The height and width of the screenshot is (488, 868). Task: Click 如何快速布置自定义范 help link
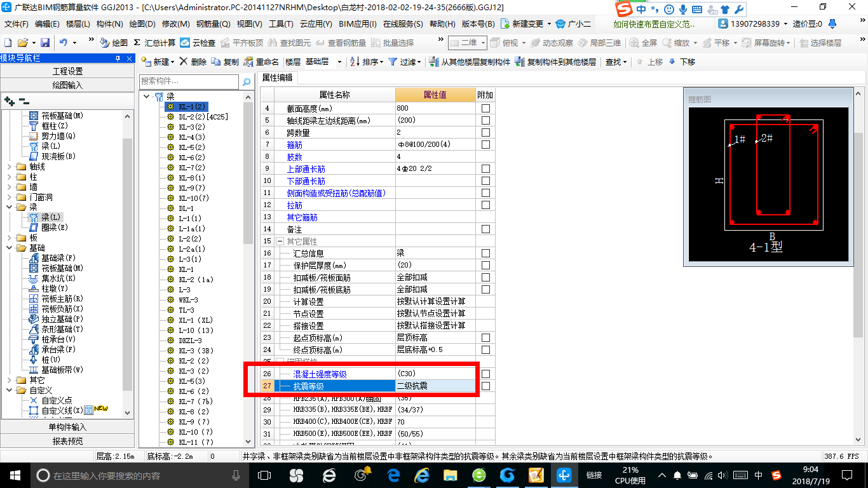tap(654, 24)
